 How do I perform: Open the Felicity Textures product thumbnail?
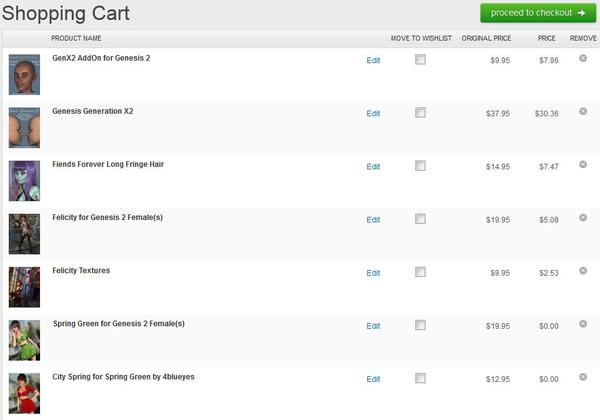(x=24, y=287)
